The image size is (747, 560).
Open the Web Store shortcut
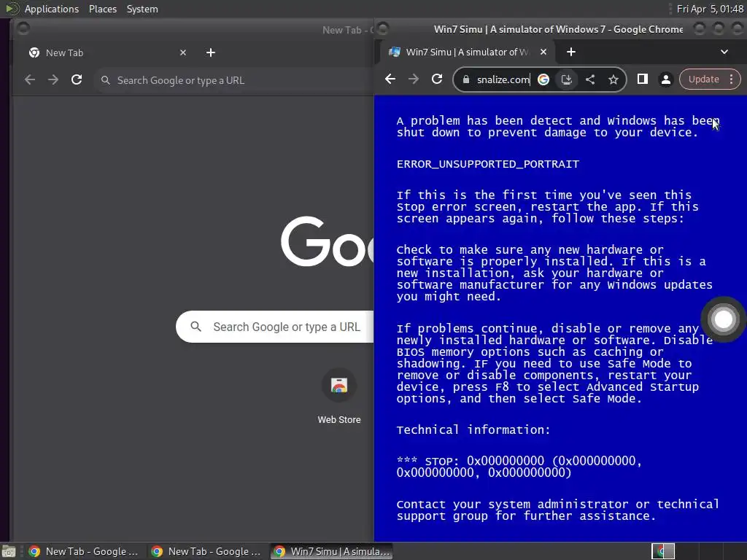click(338, 396)
